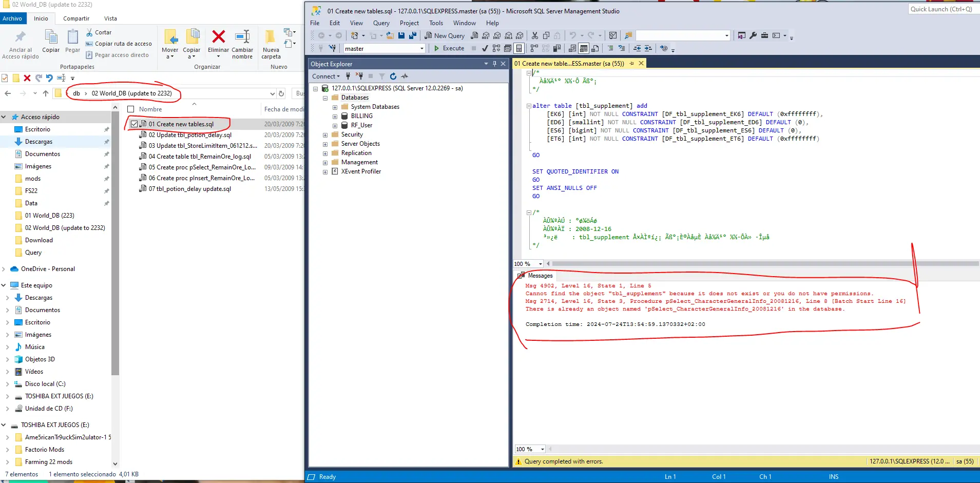
Task: Click the MDX query icon
Action: click(x=486, y=35)
